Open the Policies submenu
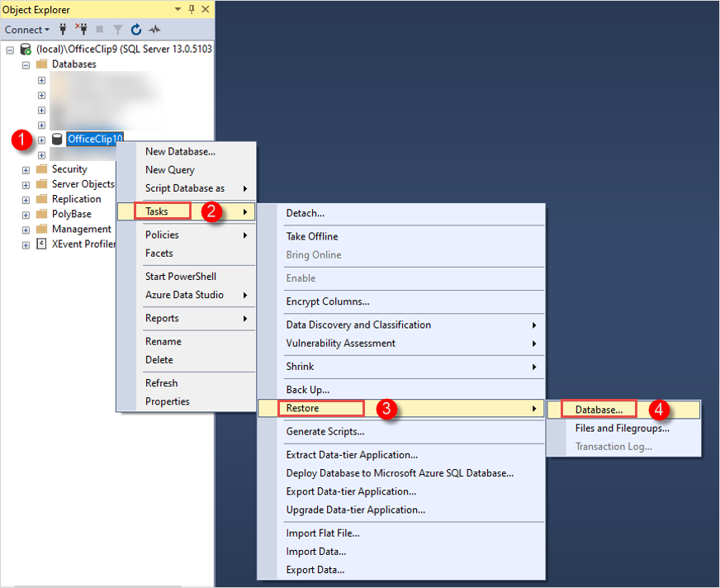Screen dimensions: 720x588 [186, 235]
